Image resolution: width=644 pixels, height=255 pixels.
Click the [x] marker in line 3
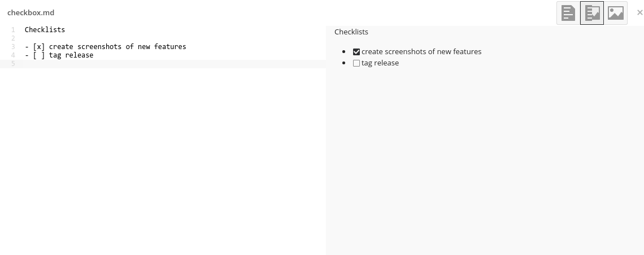point(38,47)
